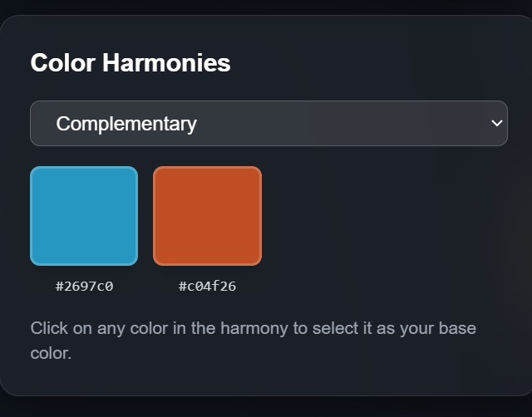Pick the second color in the harmony
This screenshot has width=532, height=417.
pos(207,216)
